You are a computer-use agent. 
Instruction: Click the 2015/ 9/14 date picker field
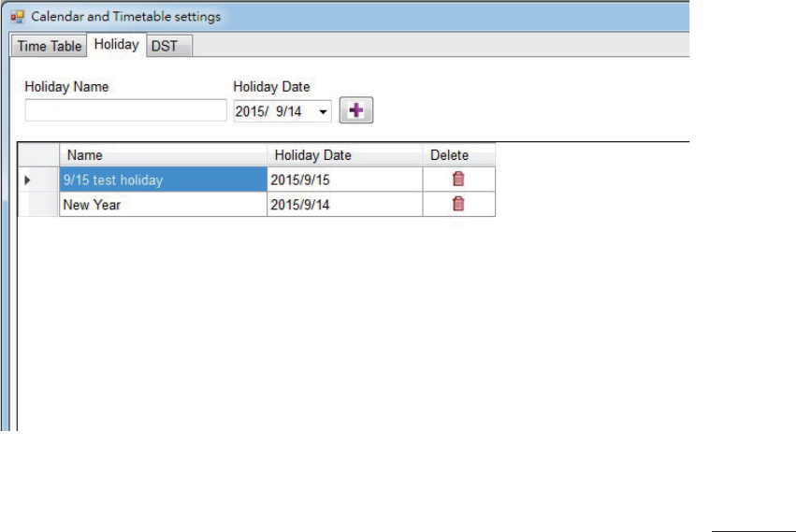(x=282, y=111)
